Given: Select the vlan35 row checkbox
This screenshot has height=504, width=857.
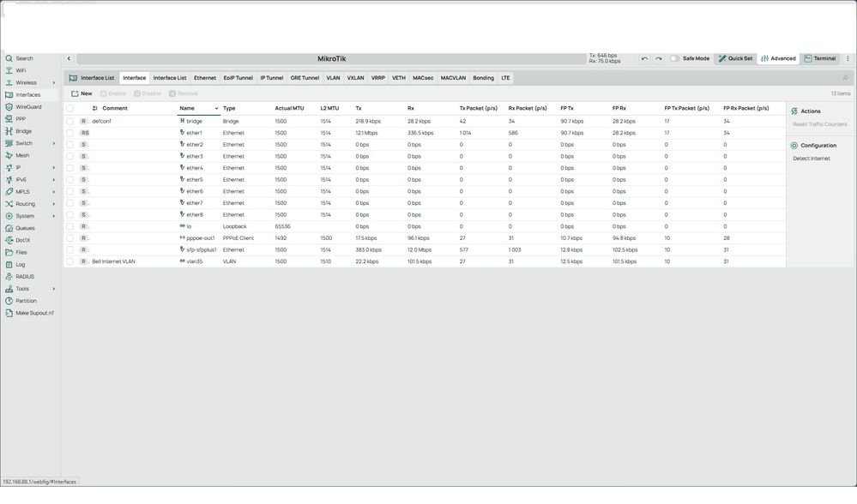Looking at the screenshot, I should pyautogui.click(x=70, y=261).
